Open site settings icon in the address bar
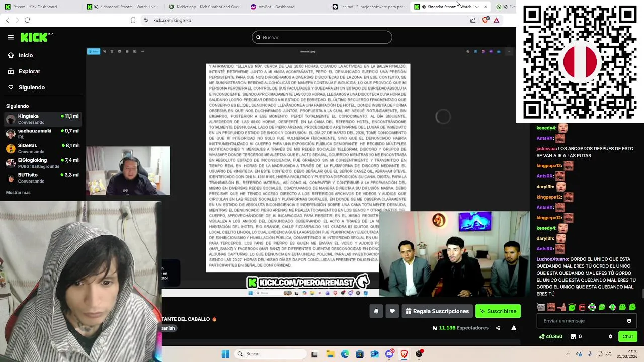The height and width of the screenshot is (362, 644). click(146, 20)
